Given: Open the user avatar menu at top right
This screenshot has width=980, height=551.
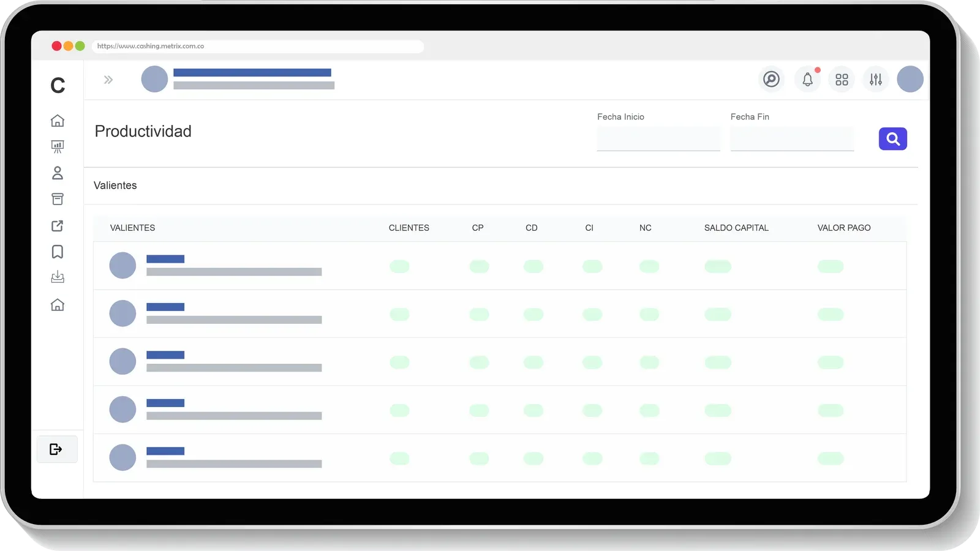Looking at the screenshot, I should pos(910,80).
